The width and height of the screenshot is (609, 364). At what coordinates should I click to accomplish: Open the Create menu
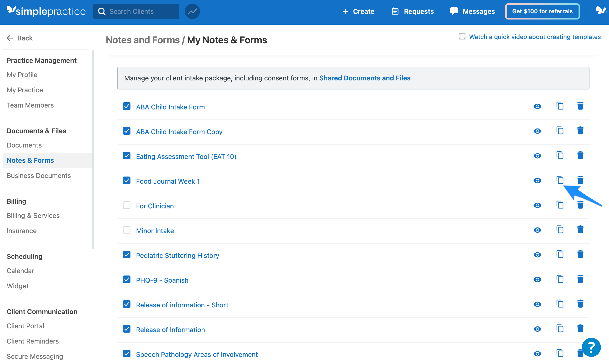[x=358, y=11]
